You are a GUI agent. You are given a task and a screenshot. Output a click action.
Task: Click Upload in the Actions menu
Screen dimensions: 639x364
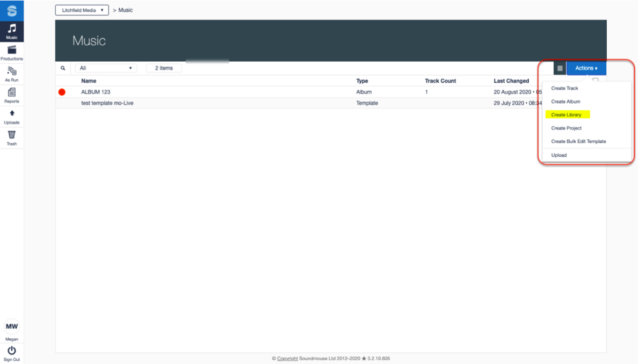point(558,155)
